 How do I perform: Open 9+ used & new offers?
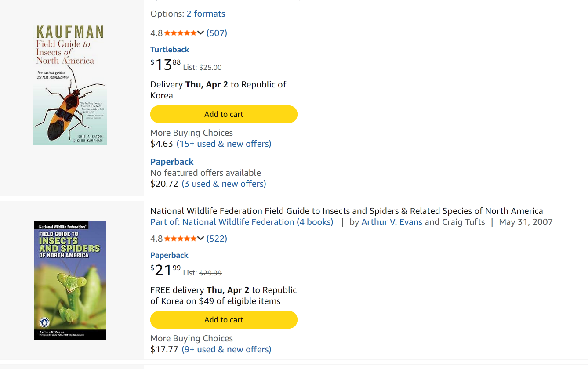[x=226, y=349]
